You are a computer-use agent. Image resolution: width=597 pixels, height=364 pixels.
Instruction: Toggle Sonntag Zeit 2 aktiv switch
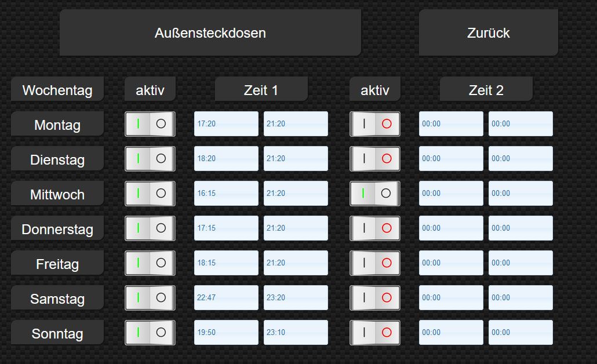click(375, 333)
